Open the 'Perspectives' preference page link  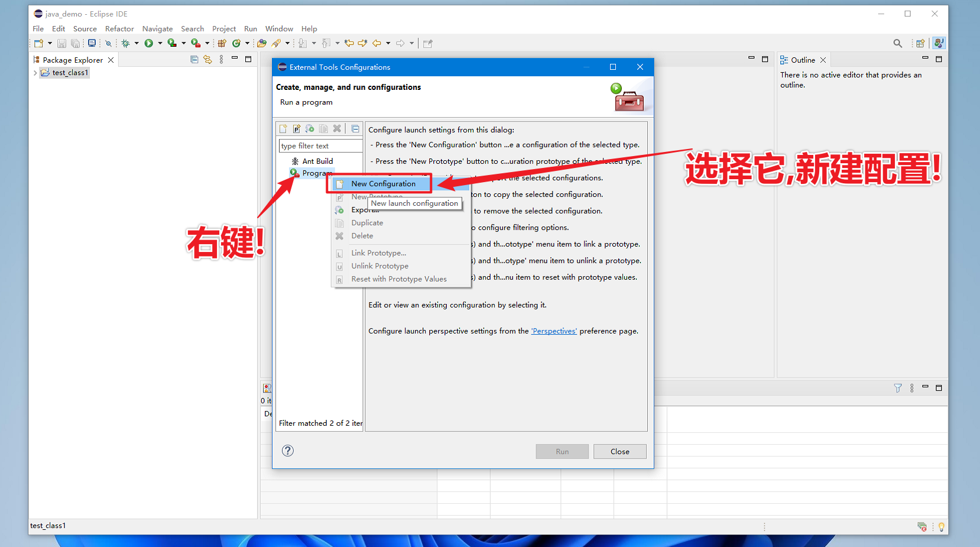click(x=554, y=331)
